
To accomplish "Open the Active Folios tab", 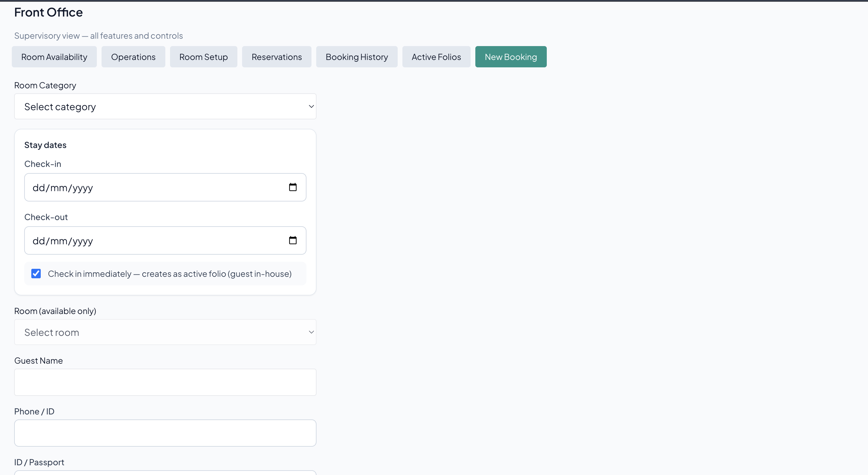I will pos(436,57).
